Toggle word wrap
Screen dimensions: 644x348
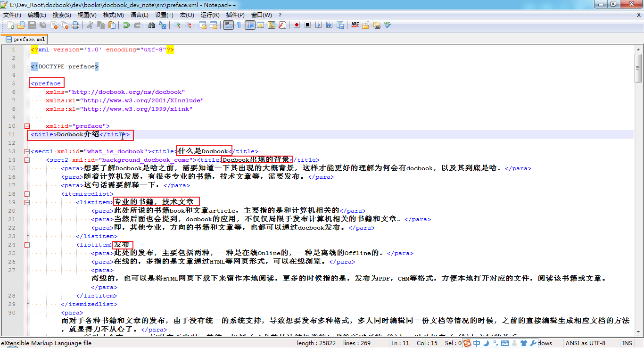click(x=228, y=25)
